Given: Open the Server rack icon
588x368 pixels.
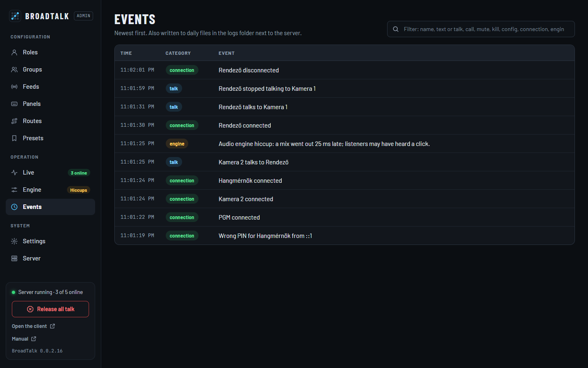Looking at the screenshot, I should [14, 258].
